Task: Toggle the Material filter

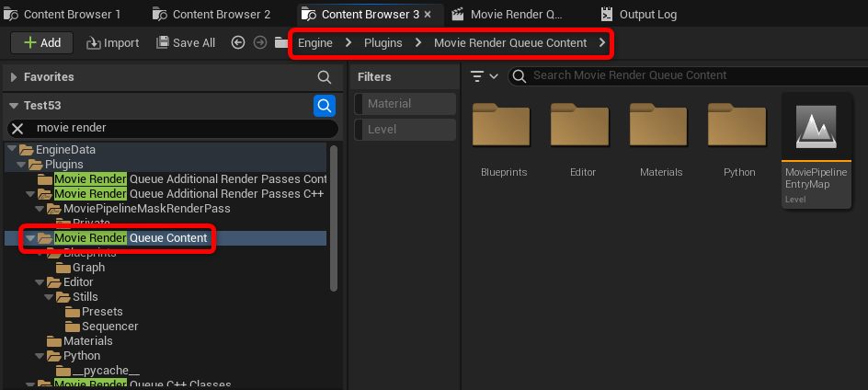Action: pos(405,104)
